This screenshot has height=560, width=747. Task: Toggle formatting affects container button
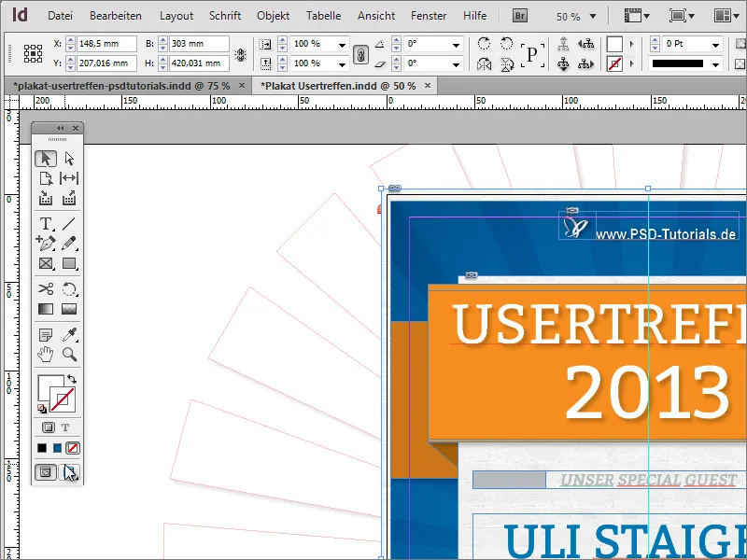(49, 427)
